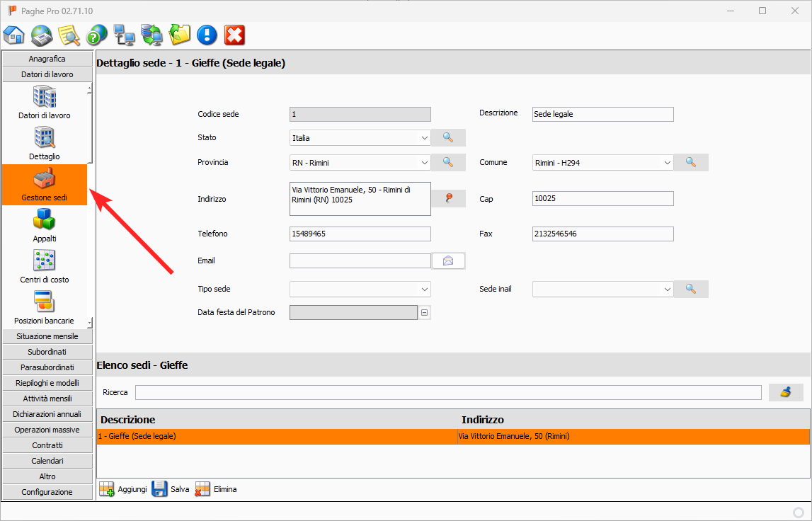Open the Configurazione menu section
Image resolution: width=812 pixels, height=521 pixels.
[47, 492]
